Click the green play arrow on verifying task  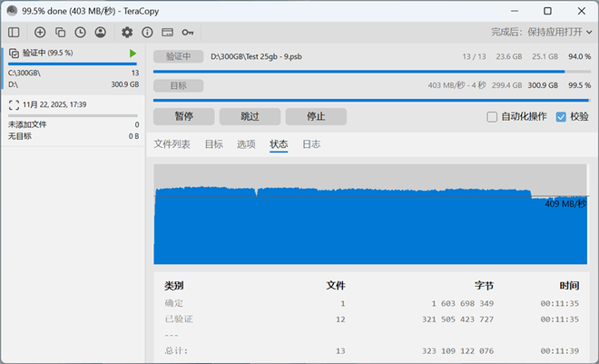pos(133,54)
